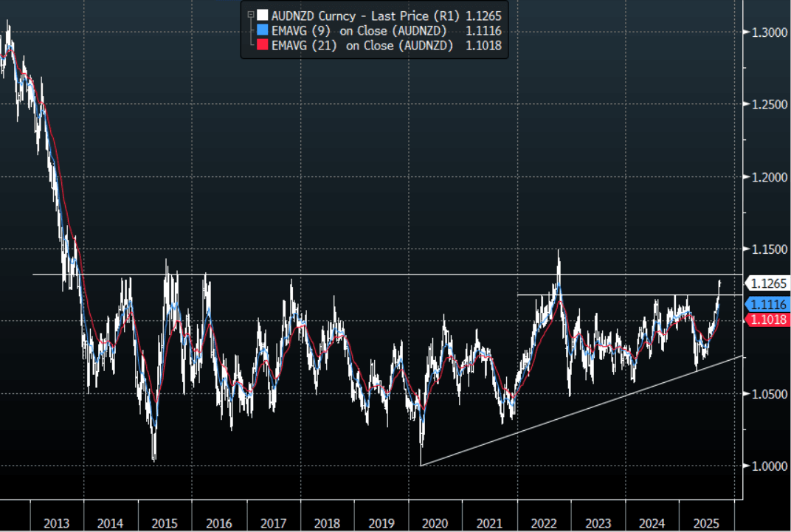Click the 2013 year label on time axis
This screenshot has width=791, height=532.
click(56, 523)
